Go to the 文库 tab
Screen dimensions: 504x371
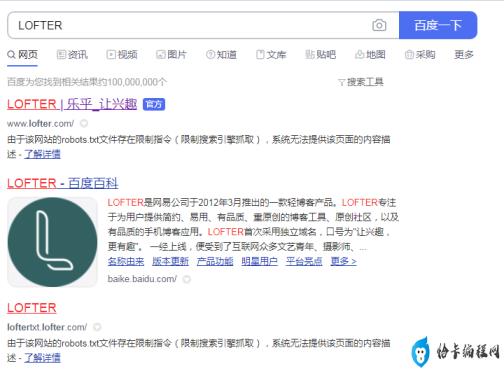click(271, 54)
